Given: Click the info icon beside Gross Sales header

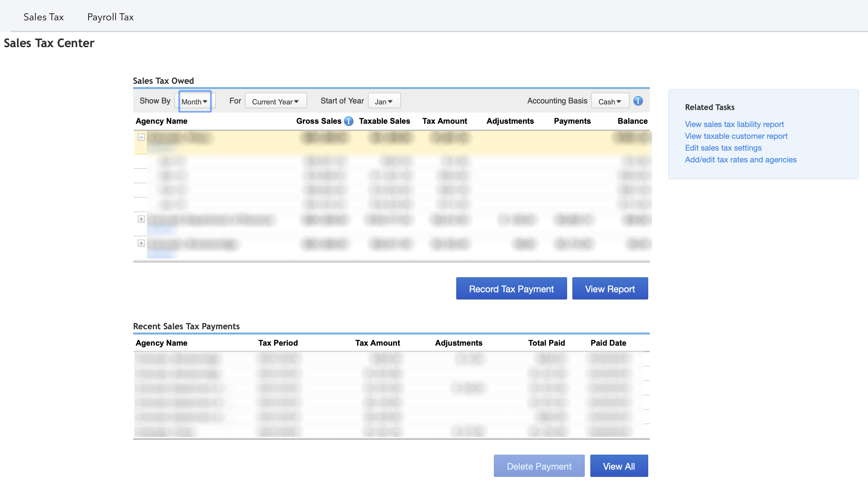Looking at the screenshot, I should tap(349, 121).
